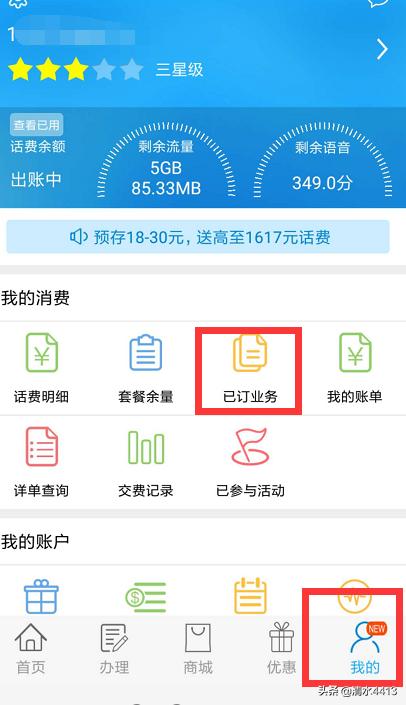The image size is (406, 705).
Task: Go to 优惠 offers tab
Action: 281,649
